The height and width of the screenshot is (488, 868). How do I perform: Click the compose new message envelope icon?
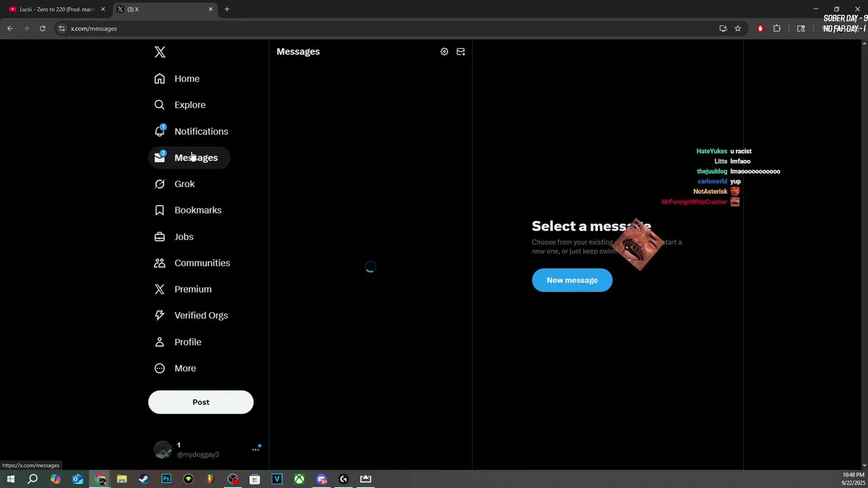[x=461, y=52]
